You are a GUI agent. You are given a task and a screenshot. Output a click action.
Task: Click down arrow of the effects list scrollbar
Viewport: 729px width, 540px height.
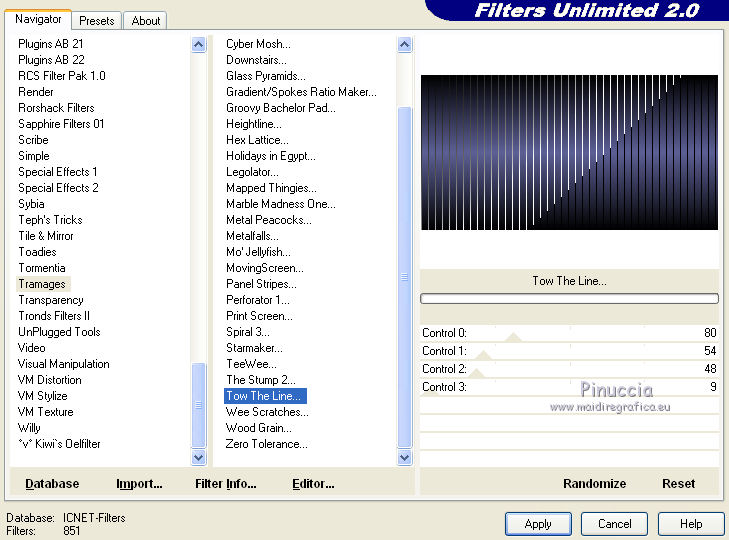coord(404,458)
